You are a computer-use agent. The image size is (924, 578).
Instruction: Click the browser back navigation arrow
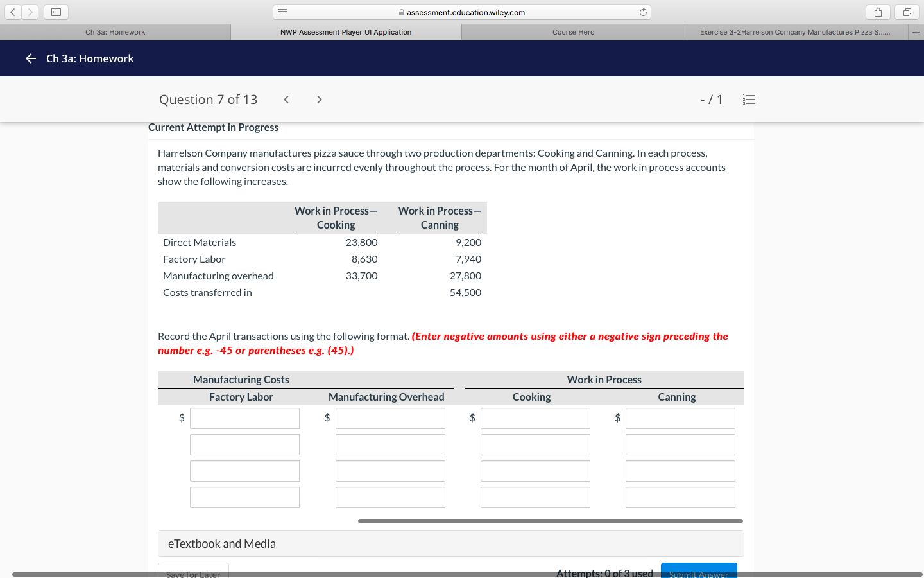[x=12, y=12]
